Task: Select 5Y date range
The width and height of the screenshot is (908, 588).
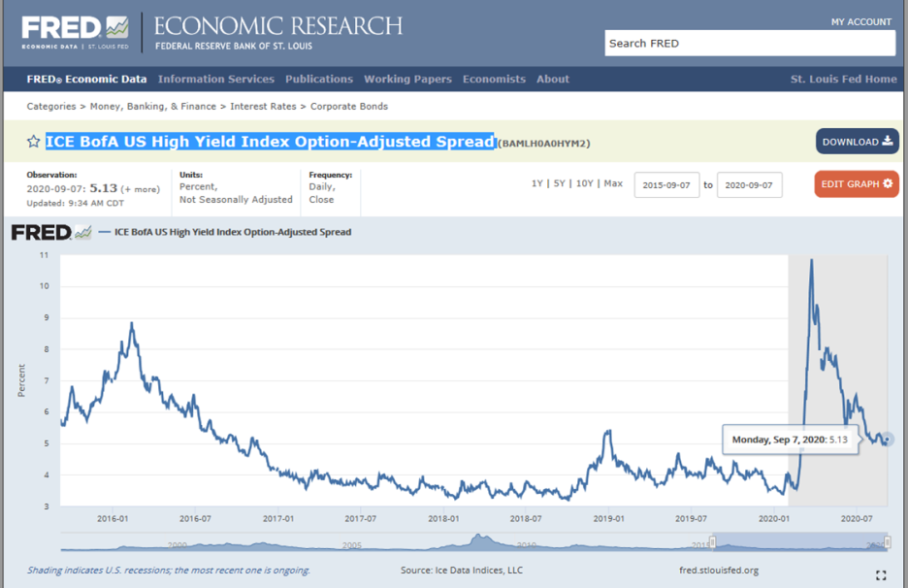Action: point(559,183)
